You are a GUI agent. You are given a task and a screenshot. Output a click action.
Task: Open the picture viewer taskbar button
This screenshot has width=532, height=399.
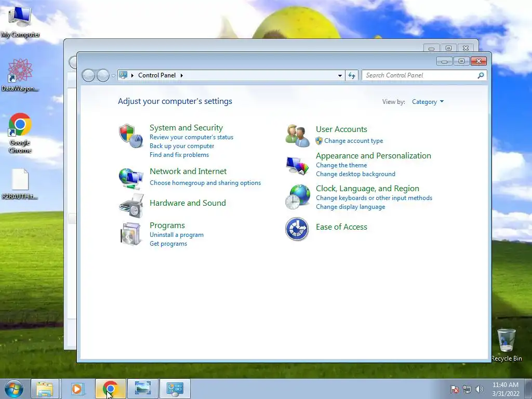143,389
